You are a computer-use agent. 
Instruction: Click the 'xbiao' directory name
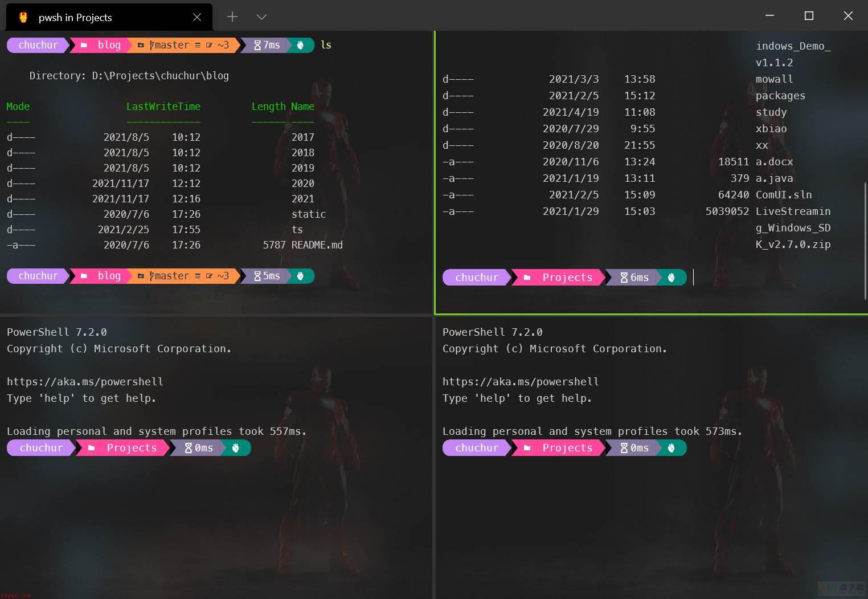(x=771, y=129)
